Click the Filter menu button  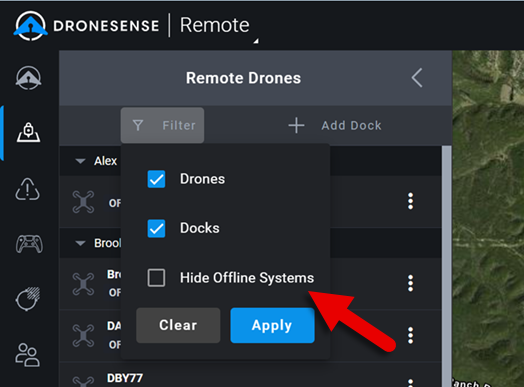coord(162,125)
